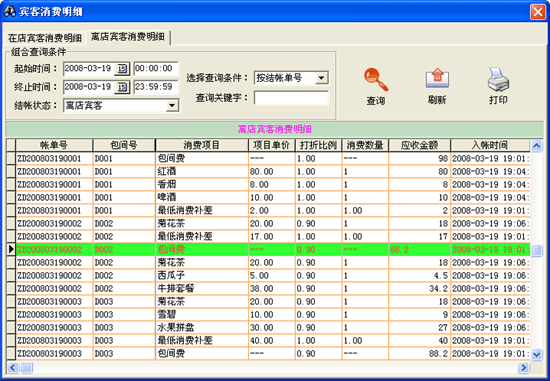Click vertical scrollbar up arrow
The height and width of the screenshot is (381, 550).
click(536, 146)
